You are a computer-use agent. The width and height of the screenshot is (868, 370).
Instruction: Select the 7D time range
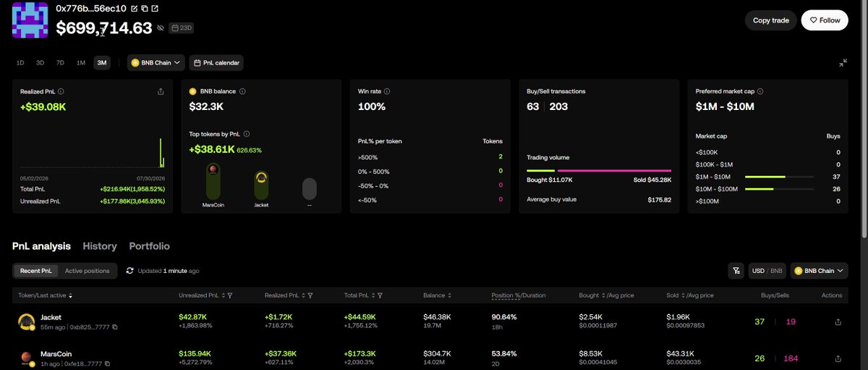click(x=60, y=63)
